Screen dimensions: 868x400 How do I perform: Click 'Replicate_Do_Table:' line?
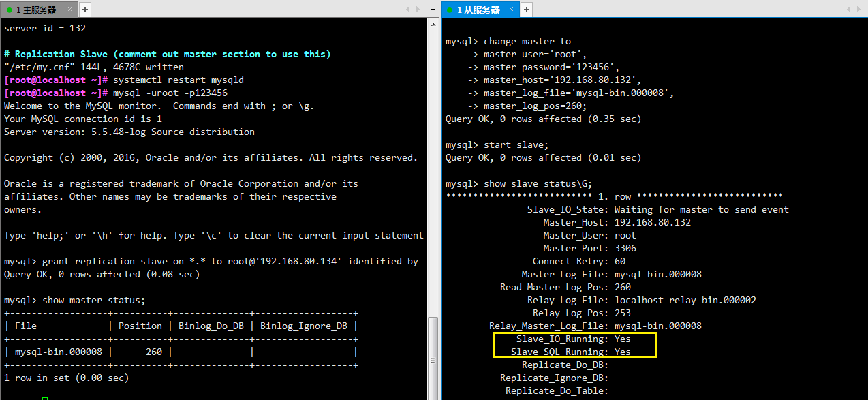click(557, 390)
